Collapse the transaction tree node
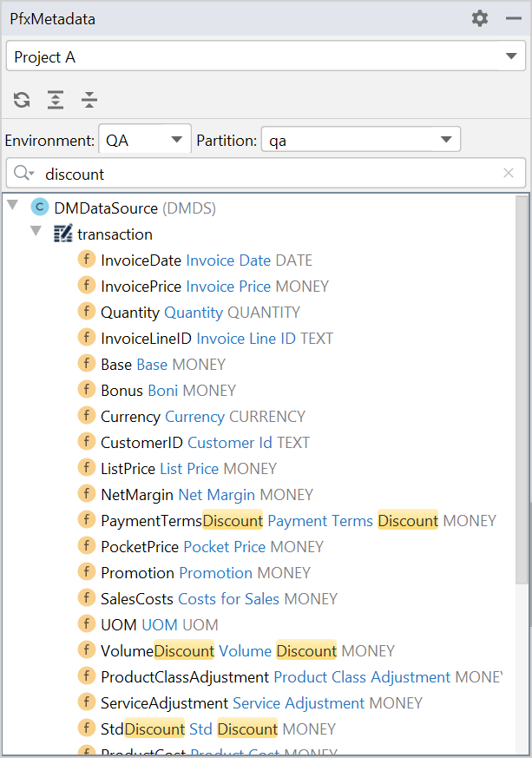The height and width of the screenshot is (758, 532). click(x=36, y=233)
